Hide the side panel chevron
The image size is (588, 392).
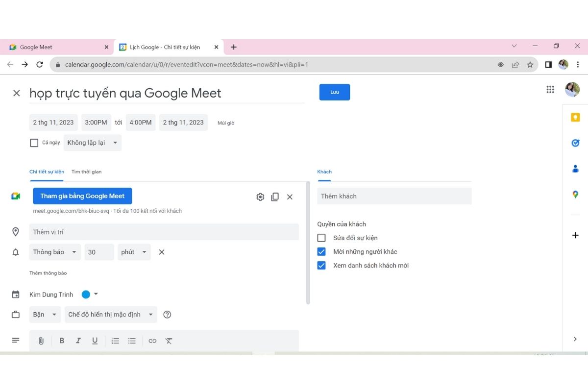tap(575, 339)
